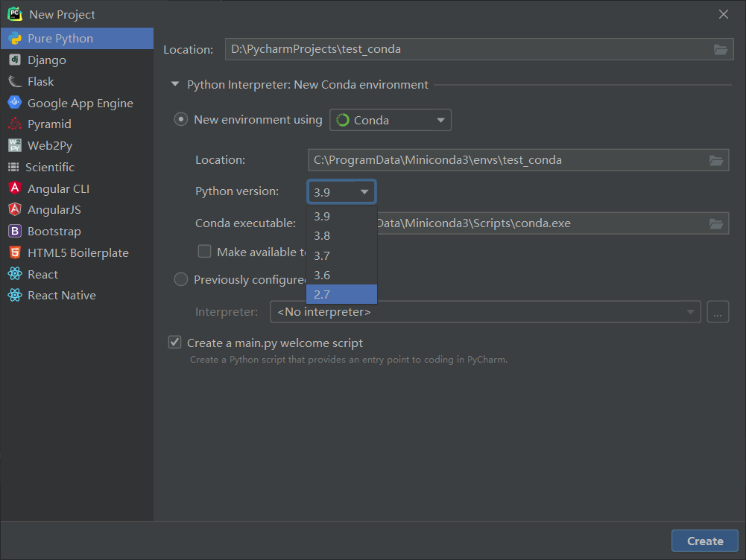The image size is (746, 560).
Task: Click the React Native project icon
Action: (x=16, y=295)
